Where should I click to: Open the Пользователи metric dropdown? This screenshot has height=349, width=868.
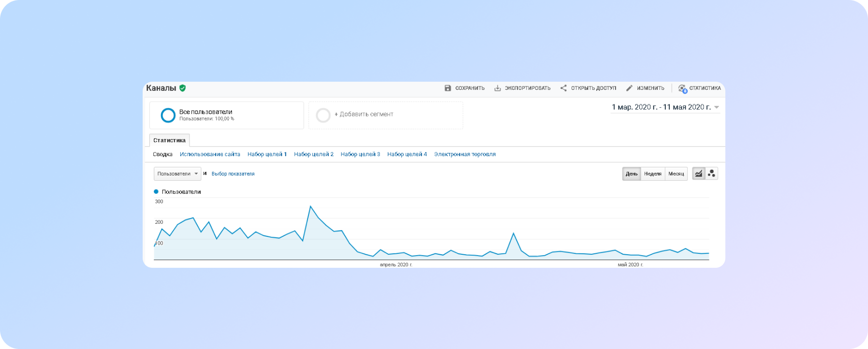click(x=177, y=174)
